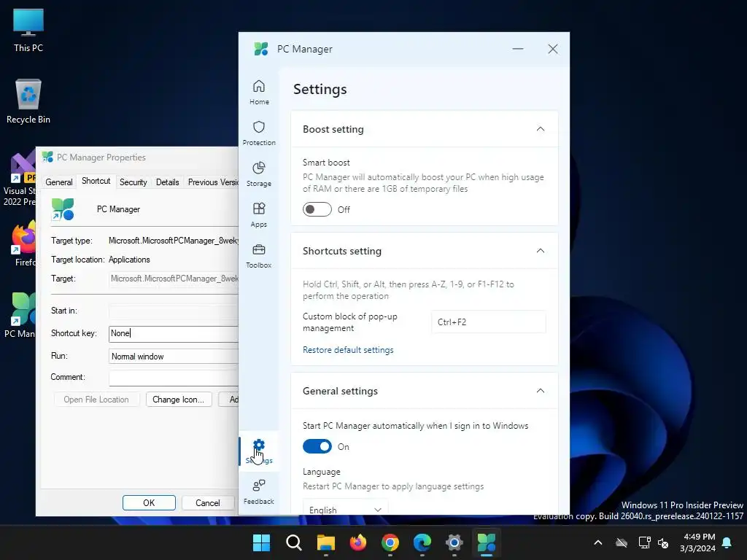Open taskbar Search
This screenshot has height=560, width=747.
click(293, 542)
